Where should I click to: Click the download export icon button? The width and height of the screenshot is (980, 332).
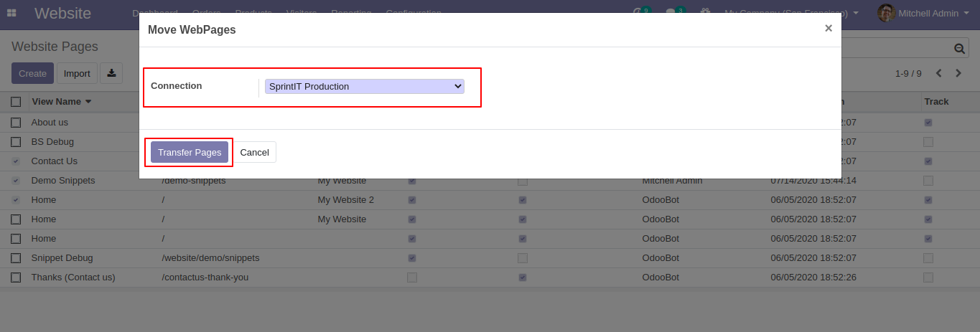coord(111,73)
